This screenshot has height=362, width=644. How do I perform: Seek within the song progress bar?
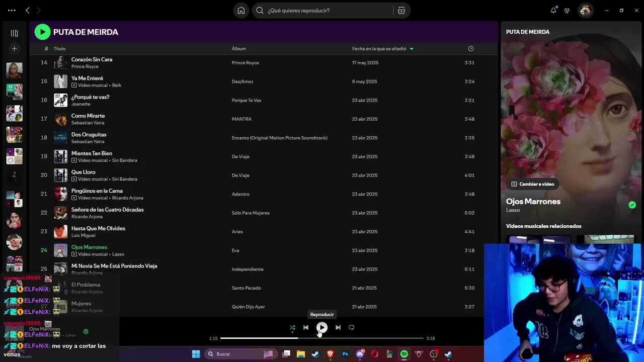click(322, 338)
